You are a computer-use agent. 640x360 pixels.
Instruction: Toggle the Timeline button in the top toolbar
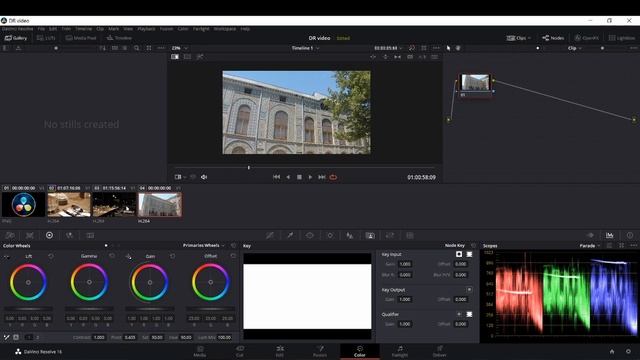[119, 38]
